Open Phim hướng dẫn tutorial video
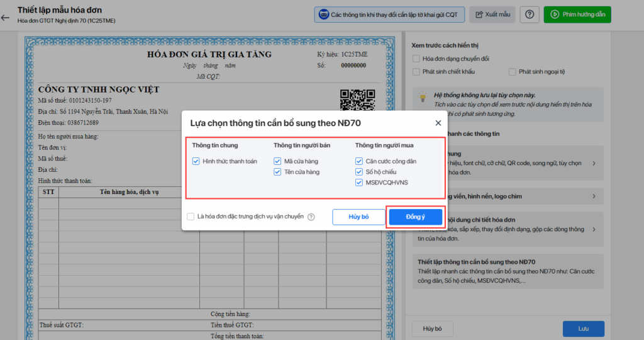This screenshot has width=644, height=340. tap(577, 14)
